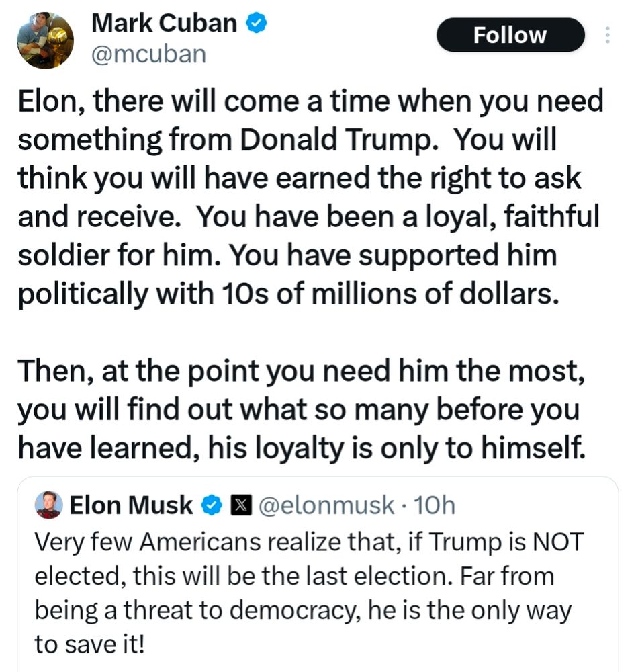Screen dimensions: 636x672
Task: Open Mark Cuban's profile avatar
Action: tap(44, 40)
